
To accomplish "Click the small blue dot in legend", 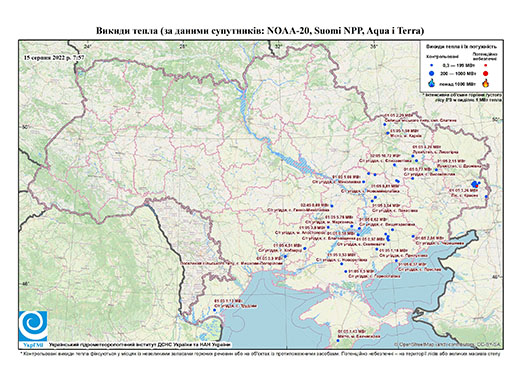I will pyautogui.click(x=432, y=65).
